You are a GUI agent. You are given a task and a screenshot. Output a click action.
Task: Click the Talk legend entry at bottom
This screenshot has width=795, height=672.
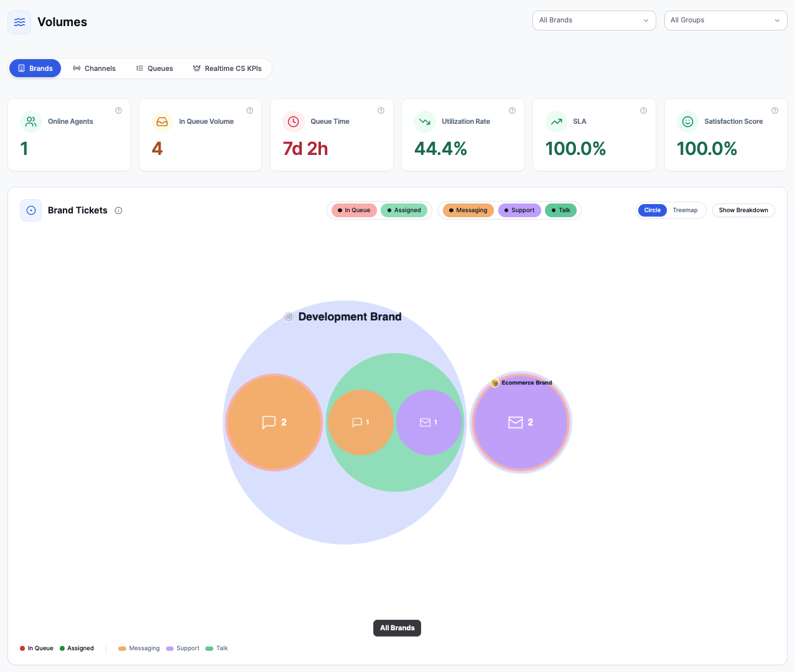pyautogui.click(x=217, y=648)
